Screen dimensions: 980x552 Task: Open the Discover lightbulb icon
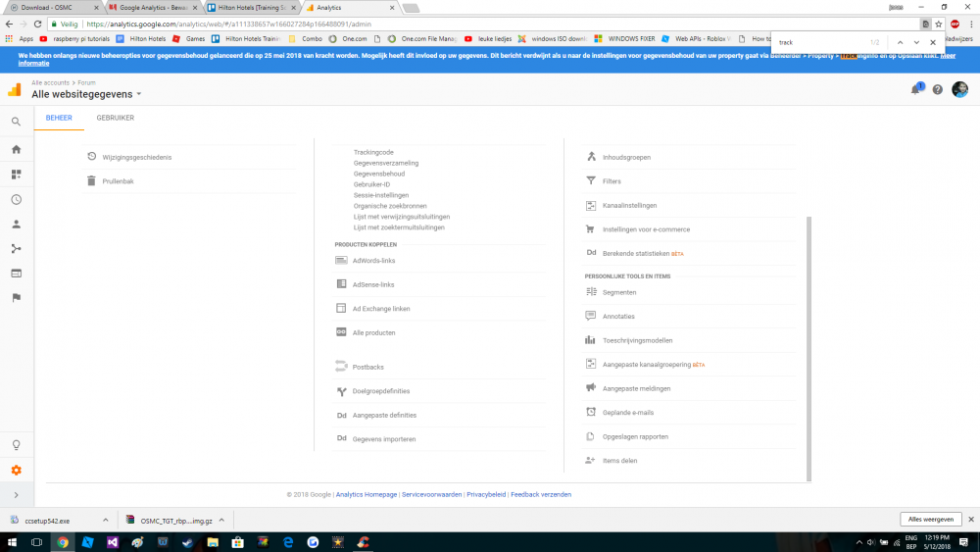click(x=17, y=445)
